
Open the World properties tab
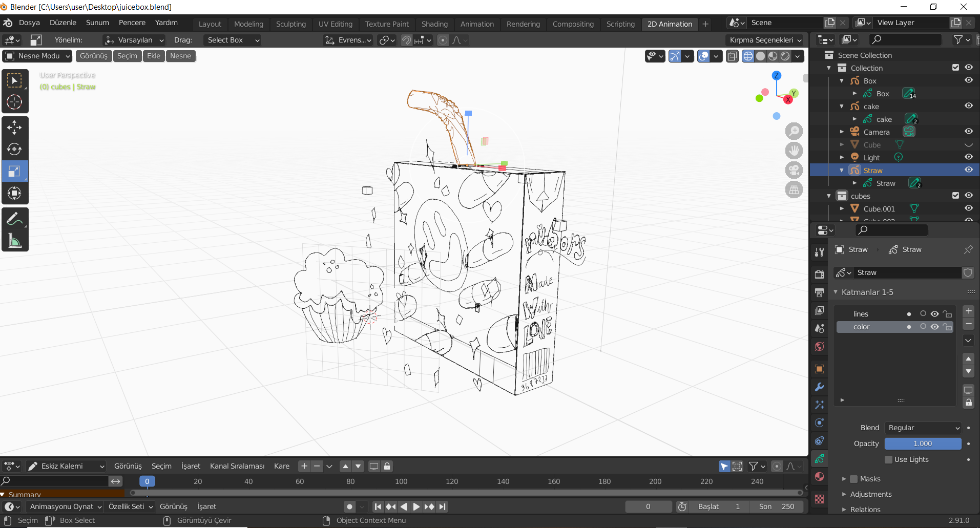(x=820, y=347)
